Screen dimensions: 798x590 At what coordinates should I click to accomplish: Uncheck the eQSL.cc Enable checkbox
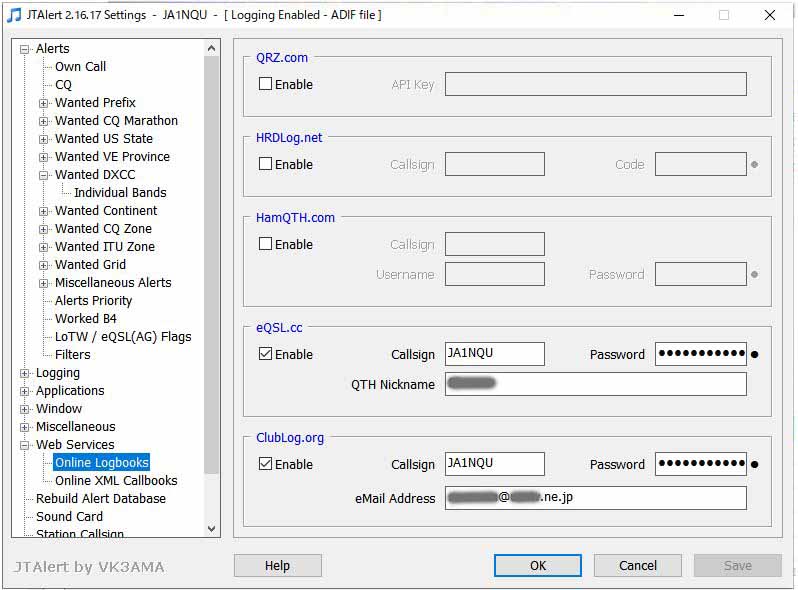pyautogui.click(x=266, y=354)
